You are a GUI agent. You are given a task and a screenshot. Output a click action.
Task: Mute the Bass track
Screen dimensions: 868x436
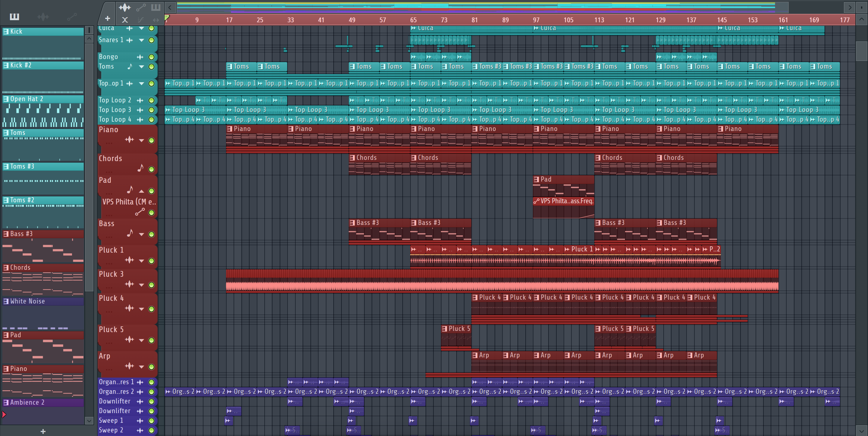[x=152, y=234]
